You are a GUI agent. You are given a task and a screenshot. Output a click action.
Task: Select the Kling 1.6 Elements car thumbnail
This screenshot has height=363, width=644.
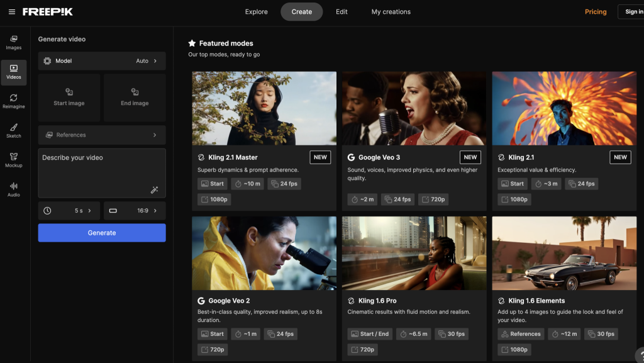pyautogui.click(x=564, y=254)
